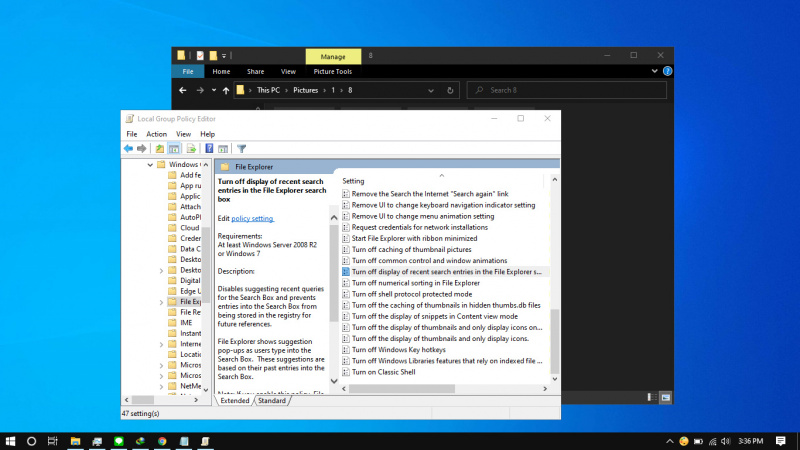
Task: Select the IME folder in the tree
Action: click(186, 323)
